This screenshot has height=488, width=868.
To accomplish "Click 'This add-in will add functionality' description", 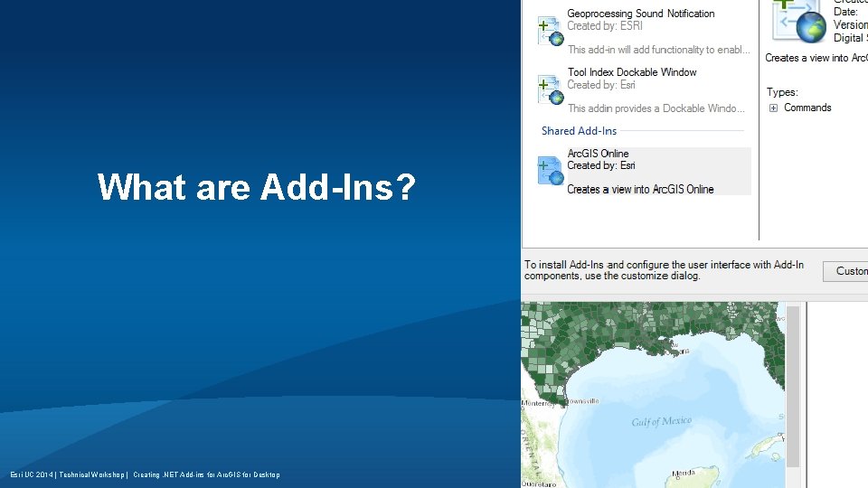I will point(659,50).
